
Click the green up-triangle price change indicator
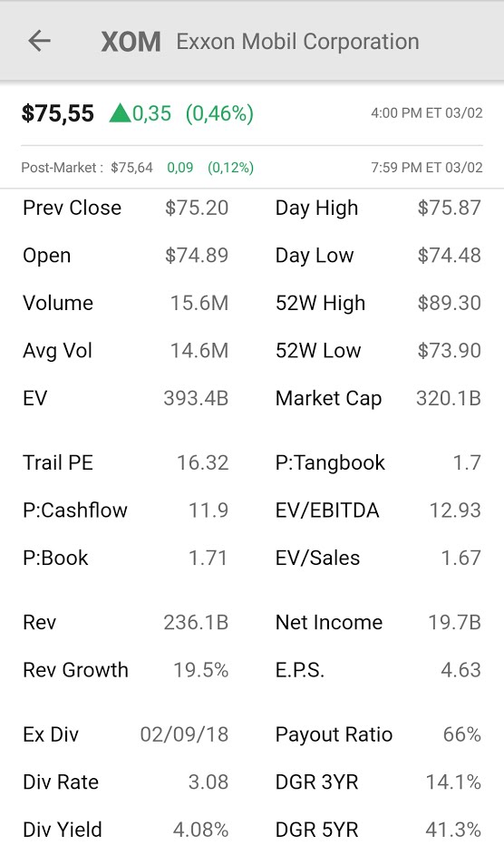click(120, 113)
